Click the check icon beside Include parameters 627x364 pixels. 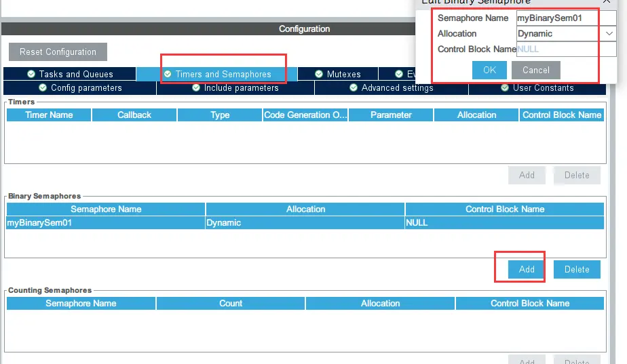pos(195,87)
